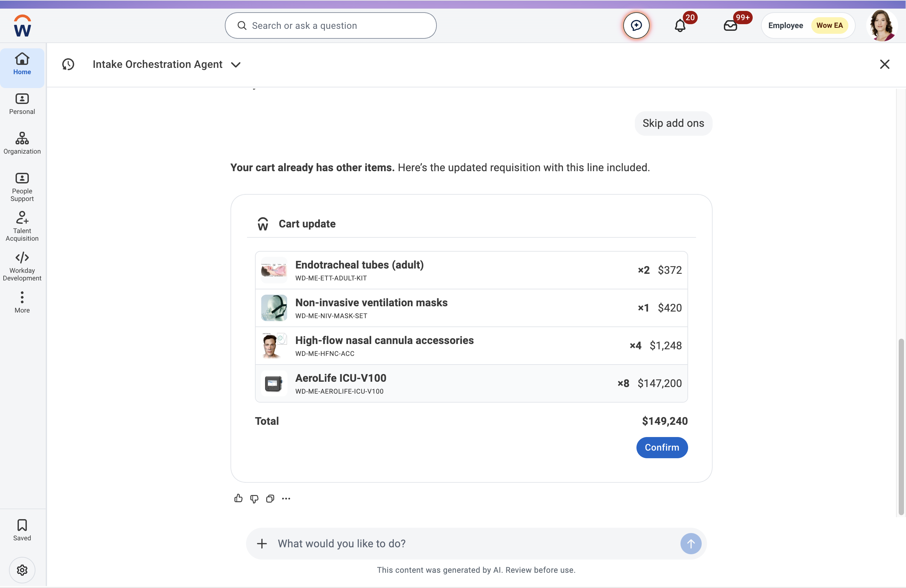
Task: Open the inbox tray icon
Action: [730, 25]
